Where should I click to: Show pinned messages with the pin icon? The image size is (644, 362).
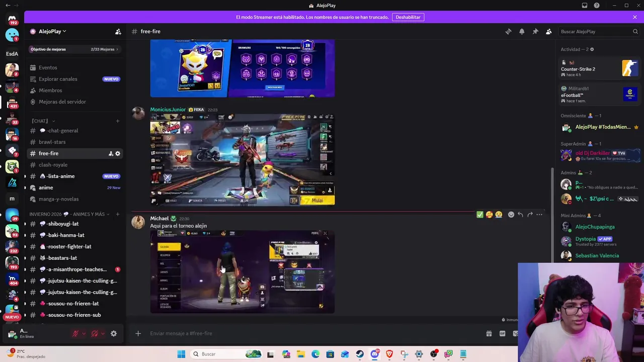(x=535, y=31)
